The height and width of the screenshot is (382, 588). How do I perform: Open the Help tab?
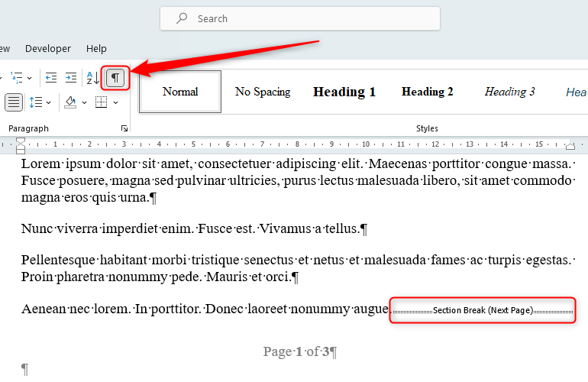tap(96, 49)
